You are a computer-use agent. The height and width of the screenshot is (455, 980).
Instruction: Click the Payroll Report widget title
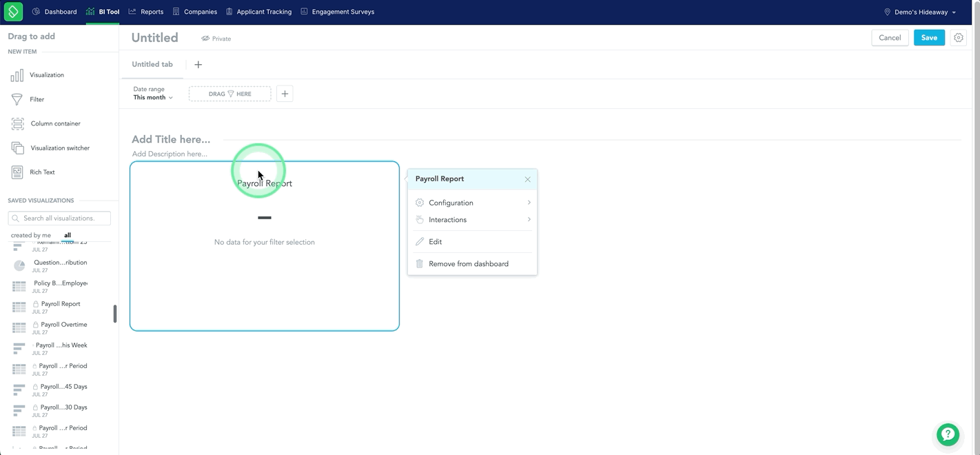click(265, 183)
